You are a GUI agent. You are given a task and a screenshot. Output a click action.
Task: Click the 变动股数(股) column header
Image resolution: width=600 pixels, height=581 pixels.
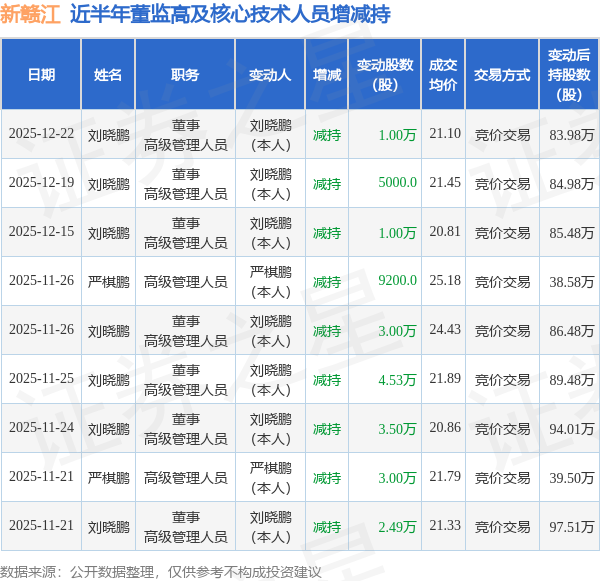385,74
